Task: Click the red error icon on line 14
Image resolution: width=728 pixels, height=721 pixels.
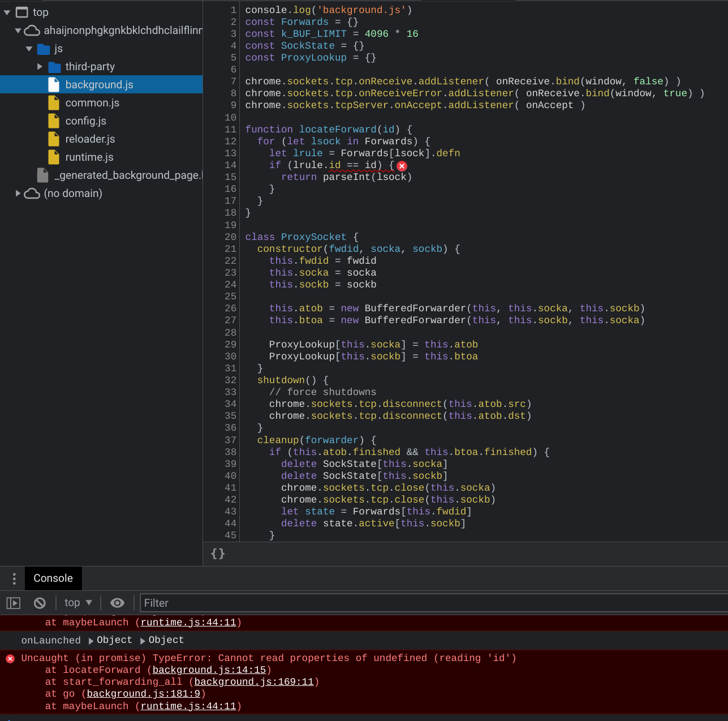Action: point(402,166)
